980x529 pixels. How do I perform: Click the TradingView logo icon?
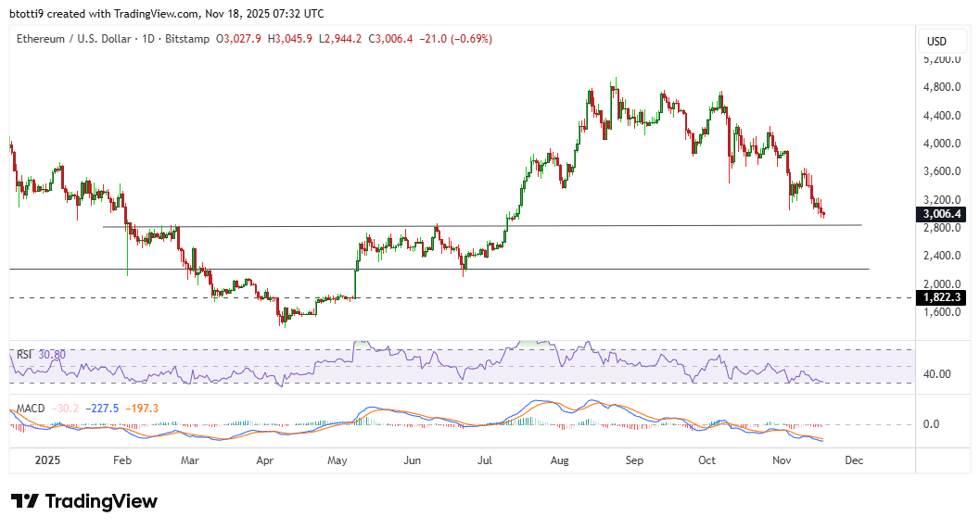[25, 501]
